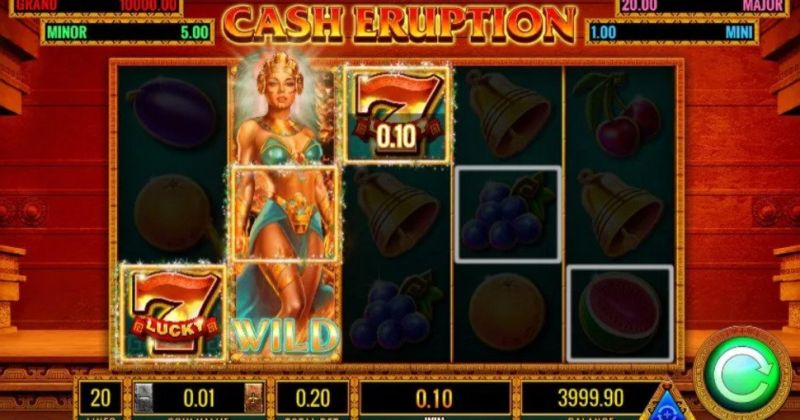Screen dimensions: 800x420
Task: Select the bell symbol at top of reel four
Action: pos(508,114)
